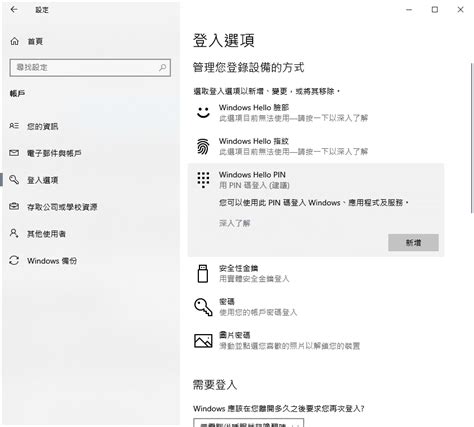Click the magnifier icon in search box

[x=163, y=68]
